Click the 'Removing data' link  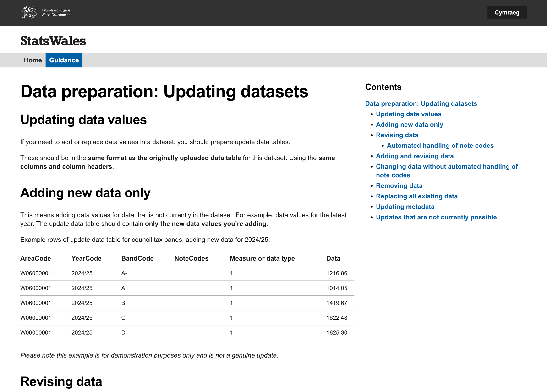[x=399, y=186]
